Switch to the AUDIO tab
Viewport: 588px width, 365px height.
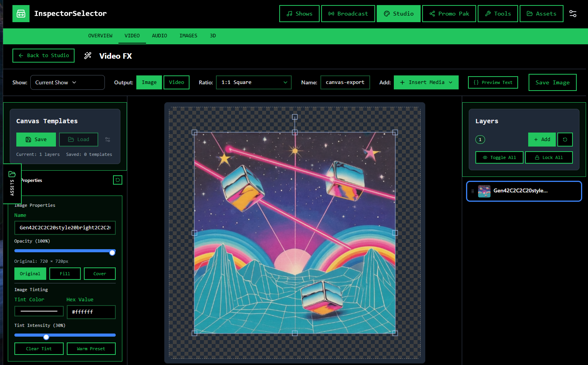[x=159, y=36]
